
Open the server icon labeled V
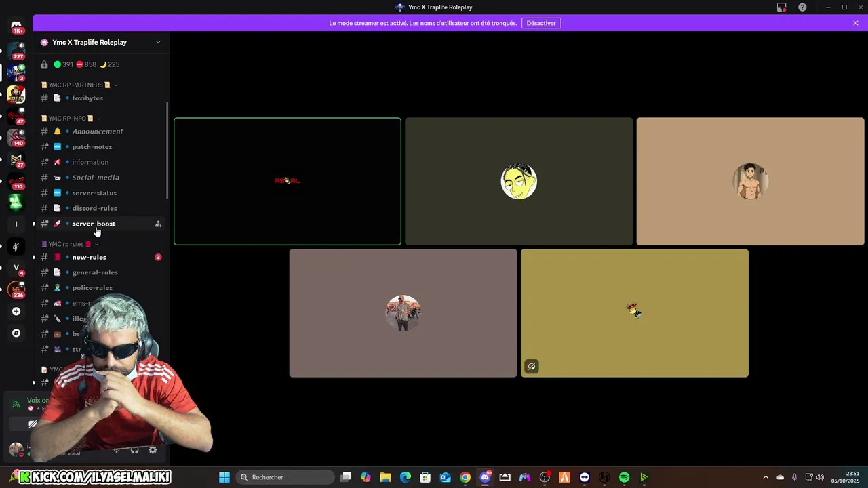point(16,268)
